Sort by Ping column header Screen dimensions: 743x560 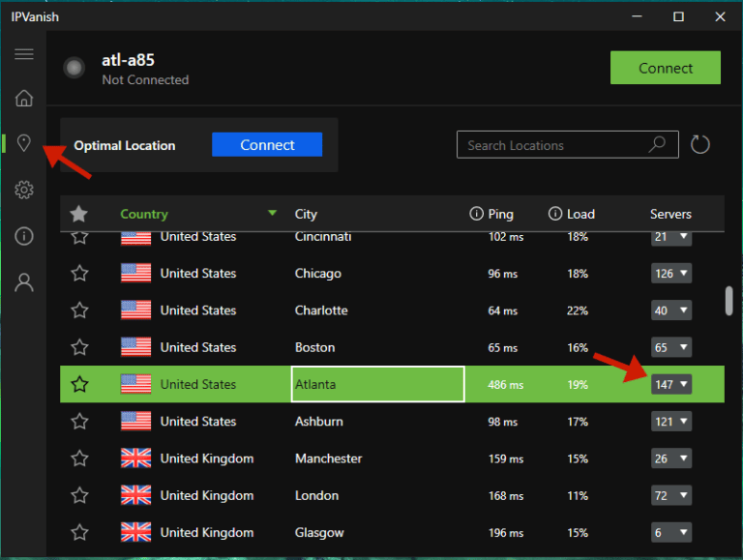(500, 214)
